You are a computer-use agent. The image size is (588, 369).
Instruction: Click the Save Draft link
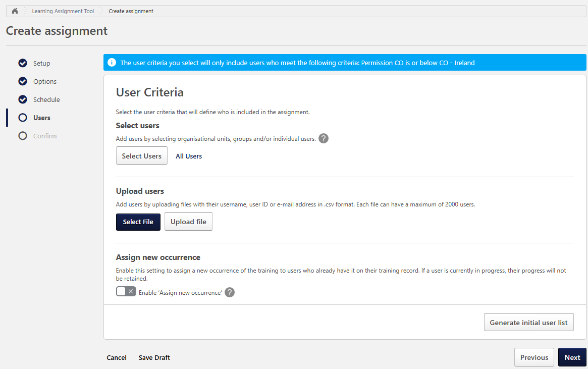[154, 357]
